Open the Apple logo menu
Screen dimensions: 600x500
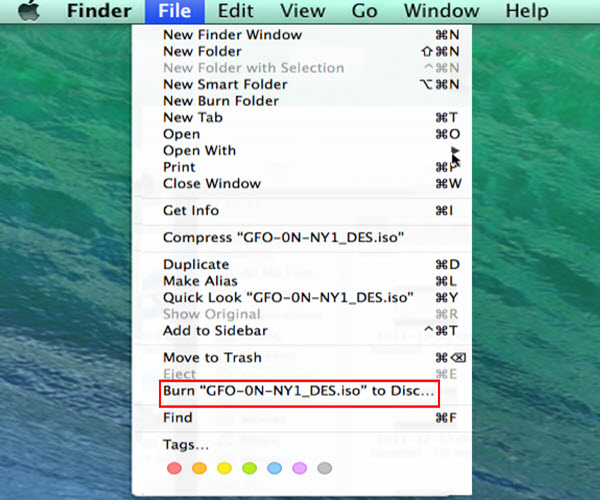[26, 12]
